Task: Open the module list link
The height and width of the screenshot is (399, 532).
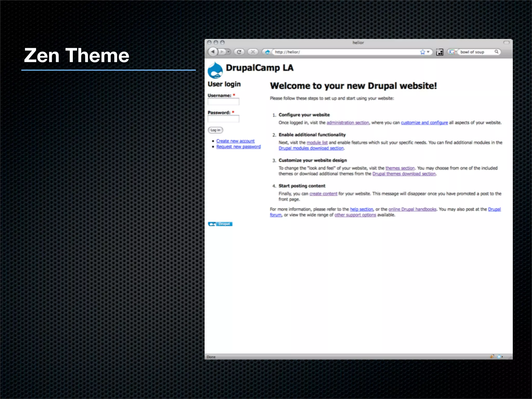Action: [x=317, y=143]
